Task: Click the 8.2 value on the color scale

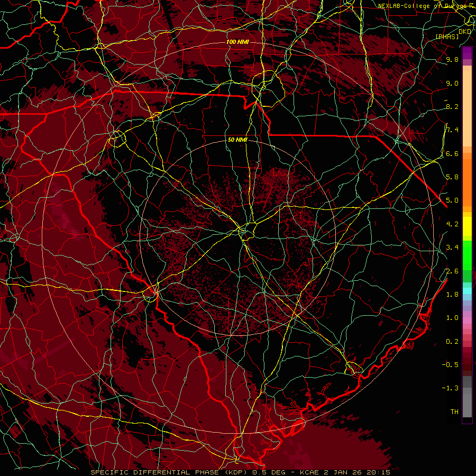Action: (x=452, y=106)
